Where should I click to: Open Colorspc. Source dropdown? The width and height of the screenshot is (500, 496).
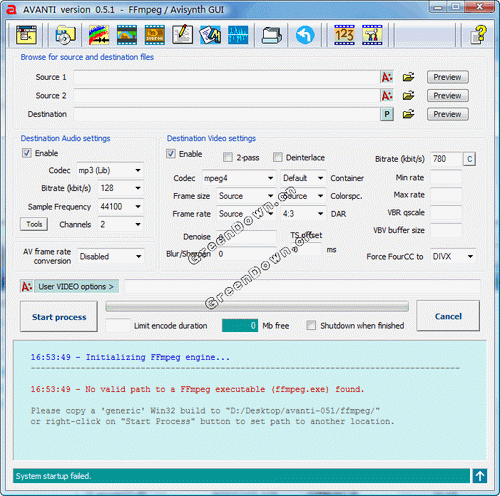coord(303,196)
